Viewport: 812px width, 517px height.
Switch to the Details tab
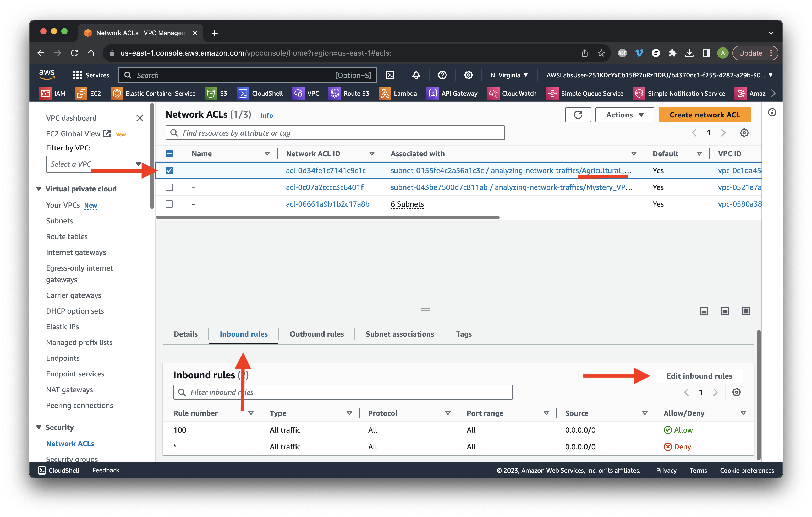coord(186,334)
